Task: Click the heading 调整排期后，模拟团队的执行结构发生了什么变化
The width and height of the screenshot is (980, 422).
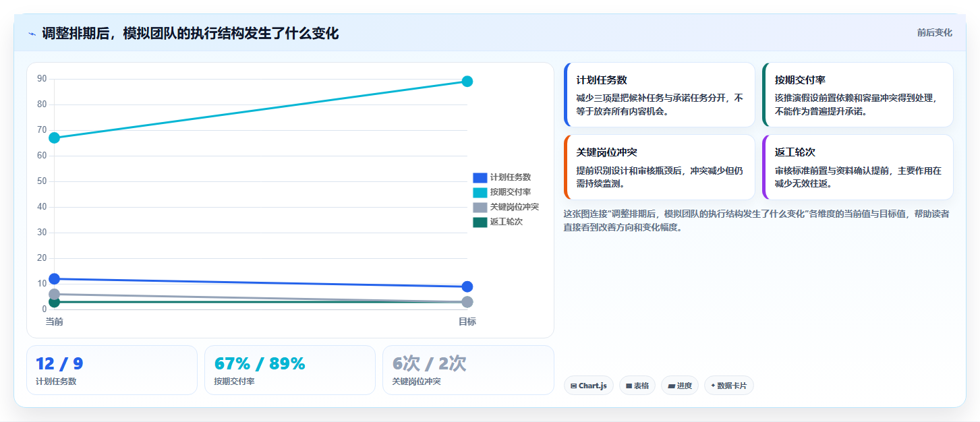Action: [x=190, y=34]
